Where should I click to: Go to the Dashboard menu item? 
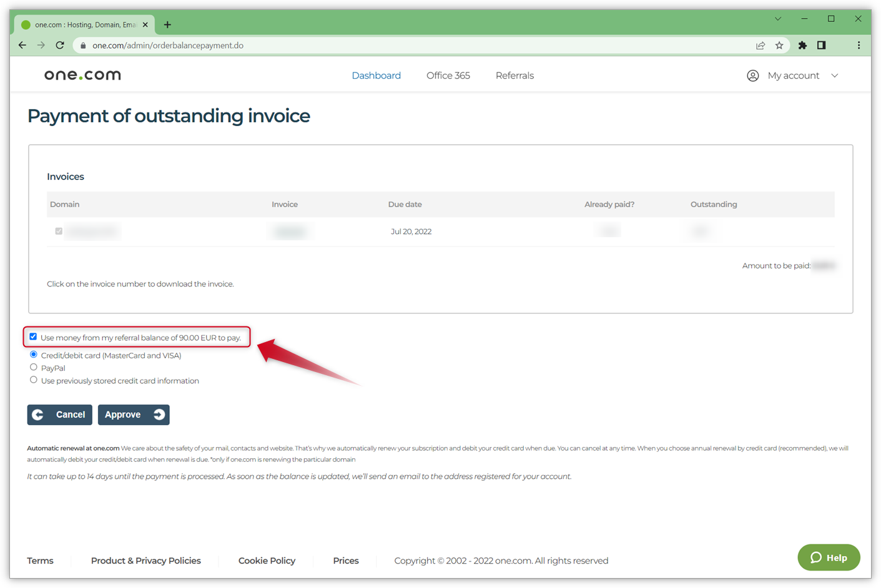click(x=376, y=76)
